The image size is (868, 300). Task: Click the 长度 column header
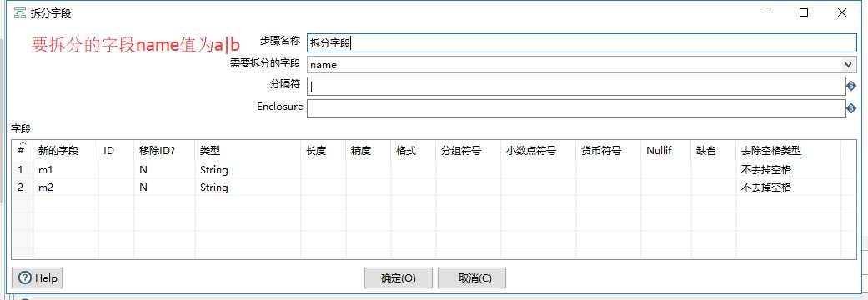(324, 151)
